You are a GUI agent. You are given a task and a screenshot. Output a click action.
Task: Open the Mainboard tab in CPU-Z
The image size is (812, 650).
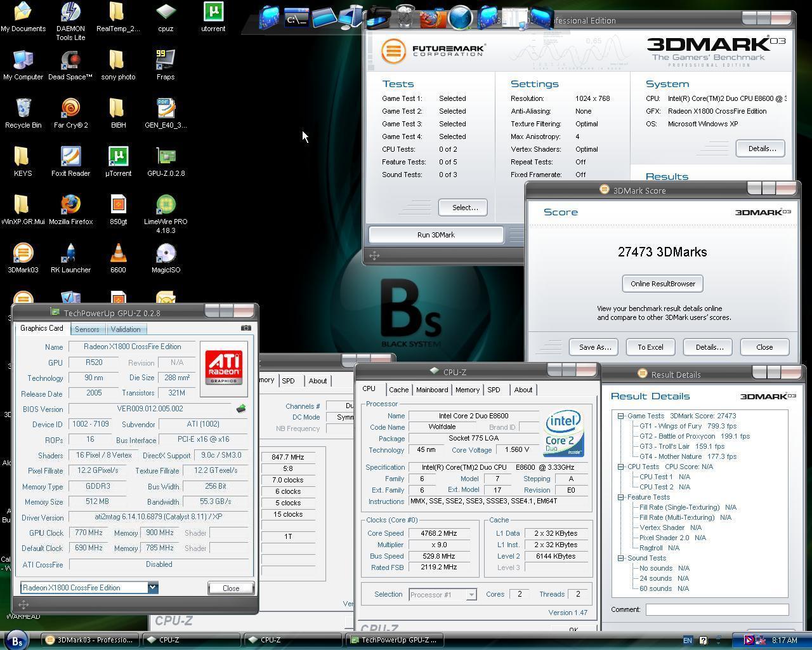tap(432, 390)
